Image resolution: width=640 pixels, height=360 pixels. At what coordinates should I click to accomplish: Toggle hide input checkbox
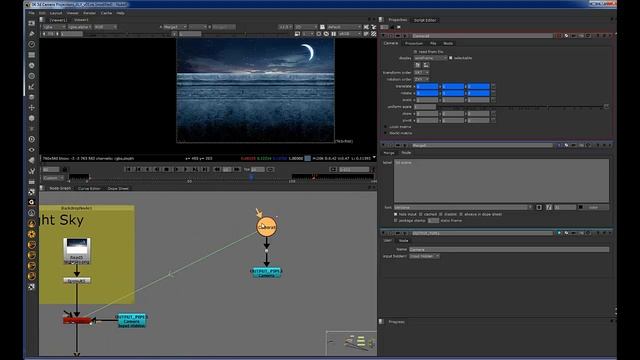point(395,214)
